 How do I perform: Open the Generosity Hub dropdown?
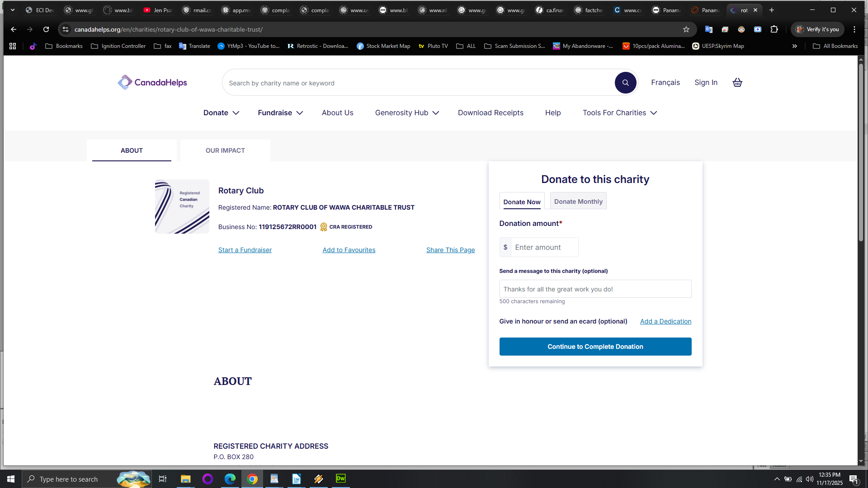[407, 113]
